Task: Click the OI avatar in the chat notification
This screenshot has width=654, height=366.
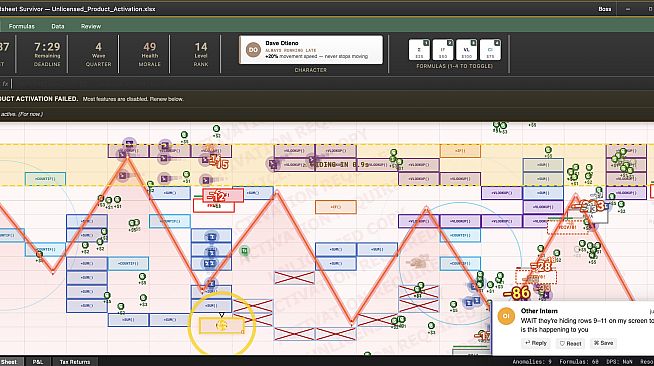Action: click(506, 316)
